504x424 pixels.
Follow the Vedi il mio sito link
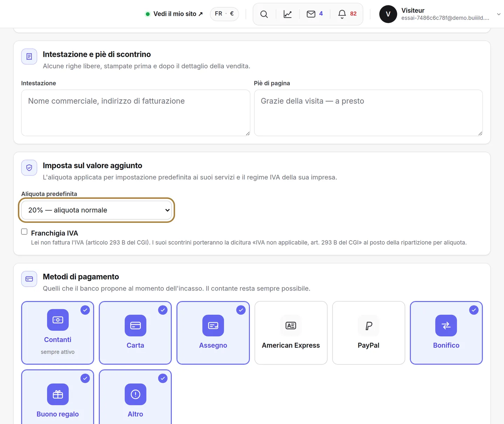pos(174,14)
